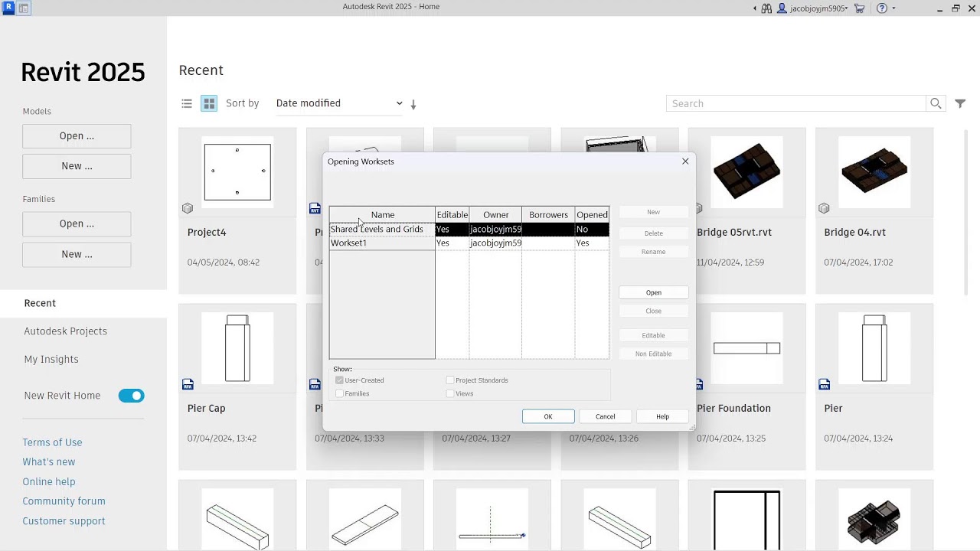Toggle the New Revit Home switch
980x551 pixels.
[x=131, y=396]
